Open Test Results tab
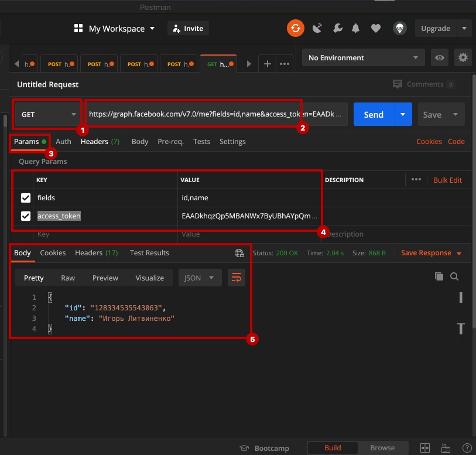This screenshot has height=455, width=476. pyautogui.click(x=149, y=253)
